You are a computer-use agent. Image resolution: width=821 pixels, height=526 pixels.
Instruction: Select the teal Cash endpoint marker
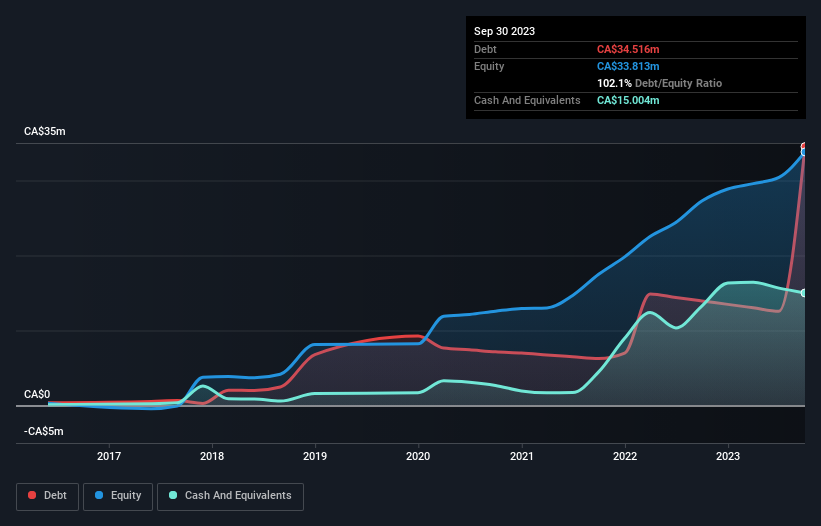click(804, 293)
